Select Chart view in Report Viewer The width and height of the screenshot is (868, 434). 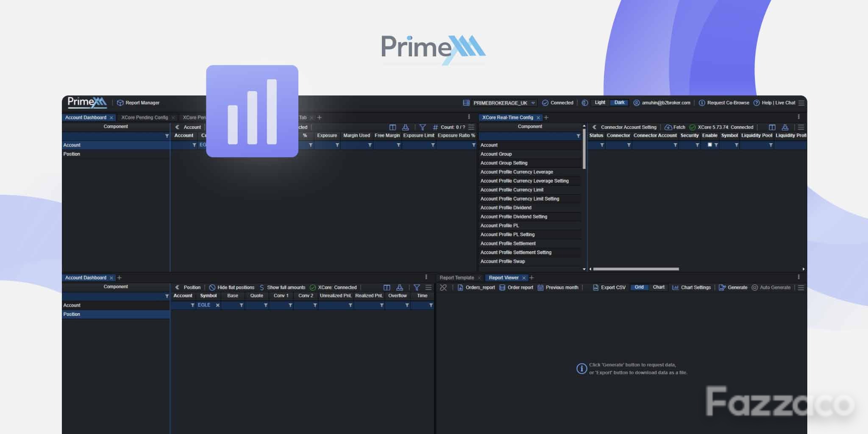659,287
